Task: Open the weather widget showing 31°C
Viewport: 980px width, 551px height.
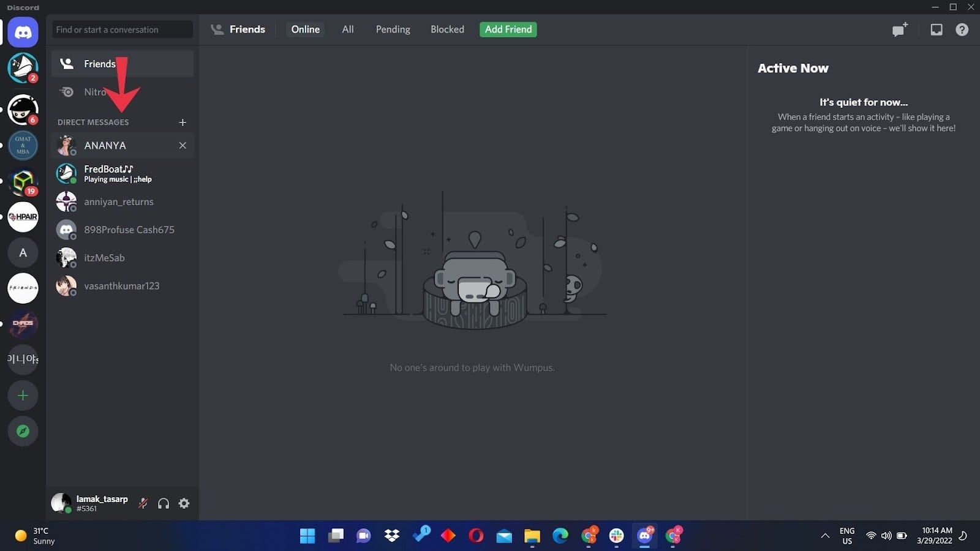Action: pos(36,536)
